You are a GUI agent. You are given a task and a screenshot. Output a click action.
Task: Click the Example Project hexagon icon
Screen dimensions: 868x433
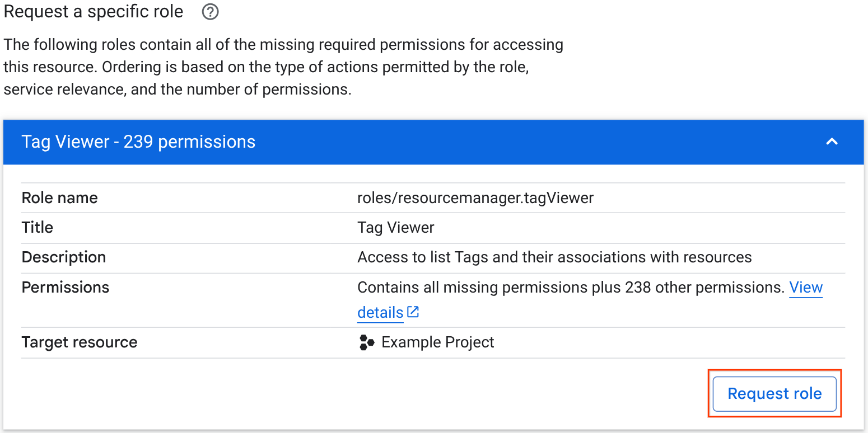tap(367, 342)
